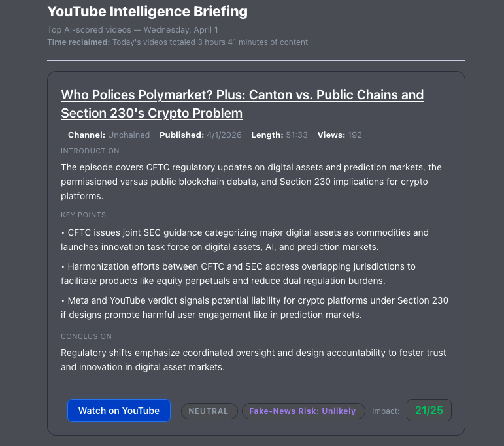
Task: Click the video length value 51:33
Action: (x=297, y=135)
